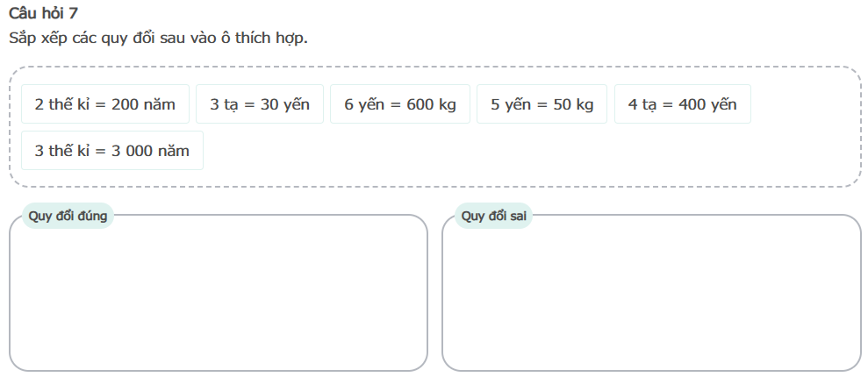Click empty space in the dashed card container
Screen dimensions: 868x377
(x=527, y=153)
